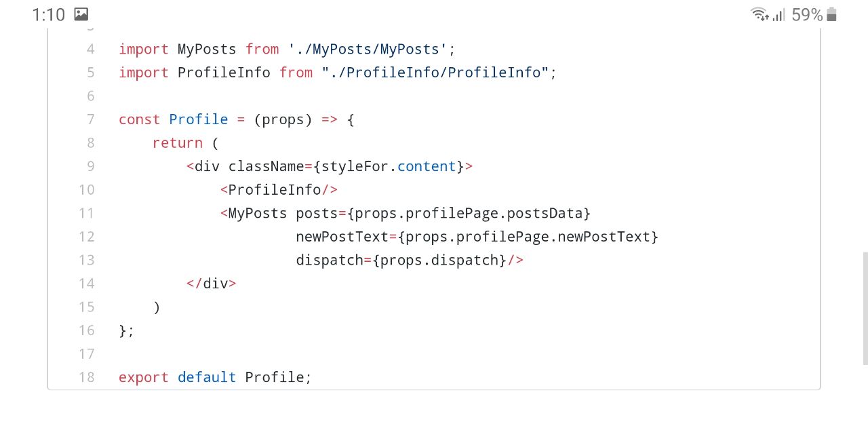The height and width of the screenshot is (422, 868).
Task: Tap the Wi-Fi status icon
Action: [759, 14]
